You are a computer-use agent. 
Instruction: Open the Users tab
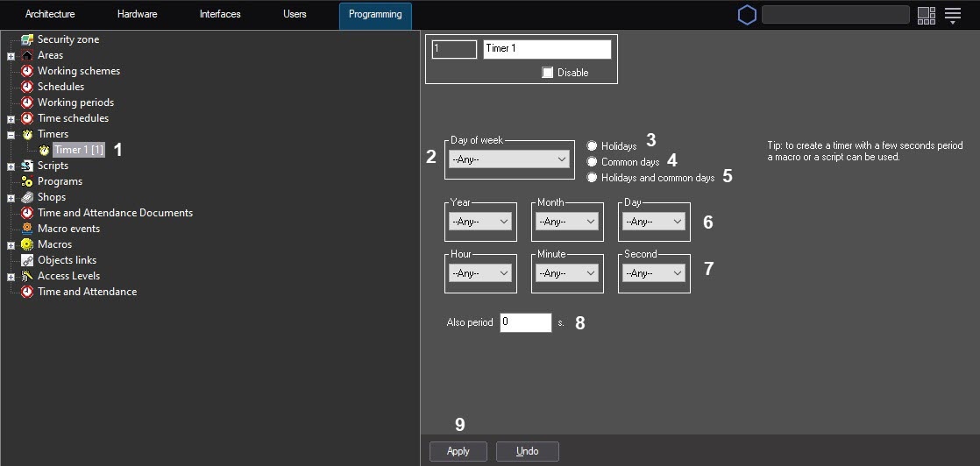295,15
